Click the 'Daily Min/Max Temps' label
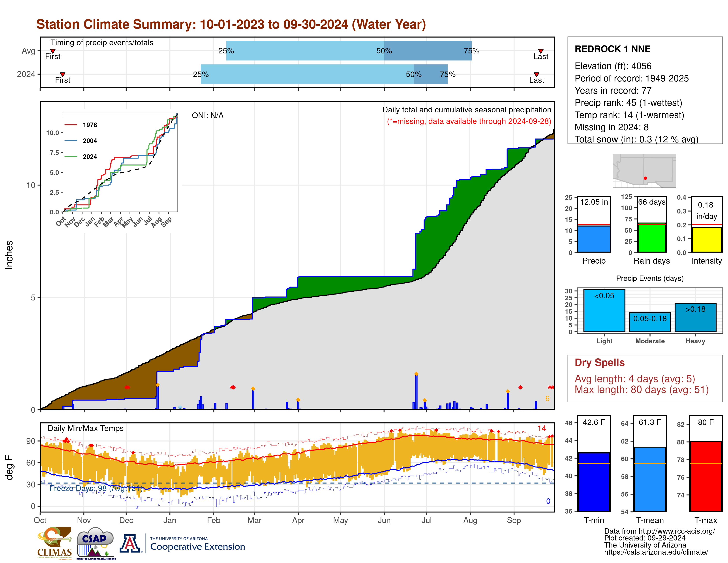 pyautogui.click(x=86, y=428)
